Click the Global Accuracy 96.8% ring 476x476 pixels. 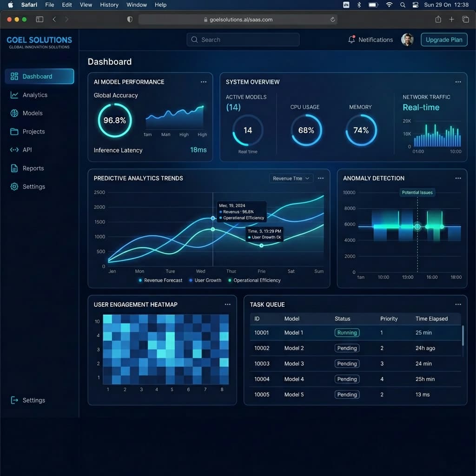[x=115, y=120]
